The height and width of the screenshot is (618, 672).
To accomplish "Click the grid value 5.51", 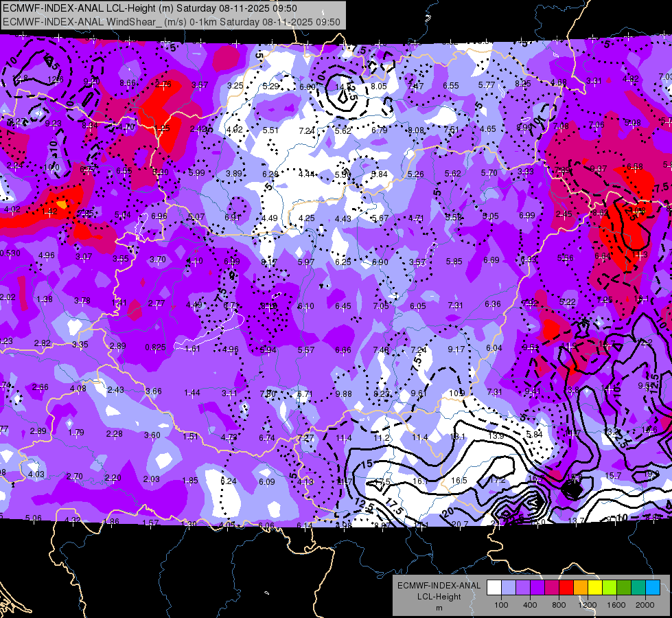I will pyautogui.click(x=271, y=130).
